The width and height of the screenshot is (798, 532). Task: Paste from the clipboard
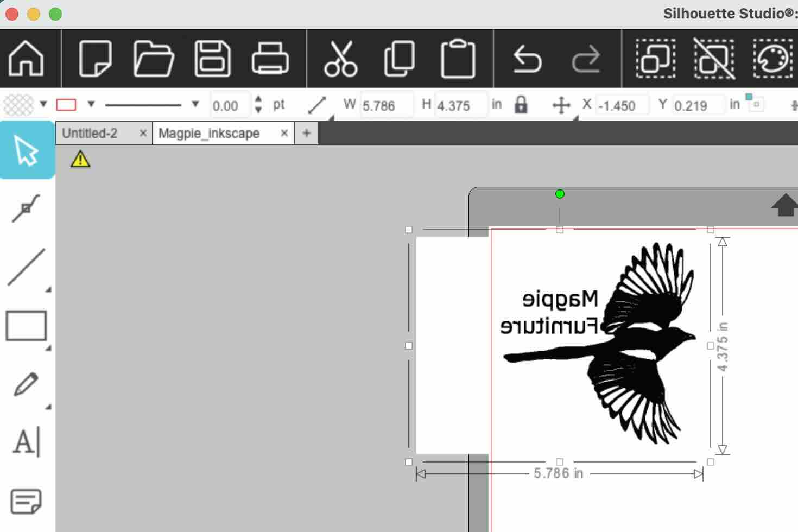(x=458, y=59)
